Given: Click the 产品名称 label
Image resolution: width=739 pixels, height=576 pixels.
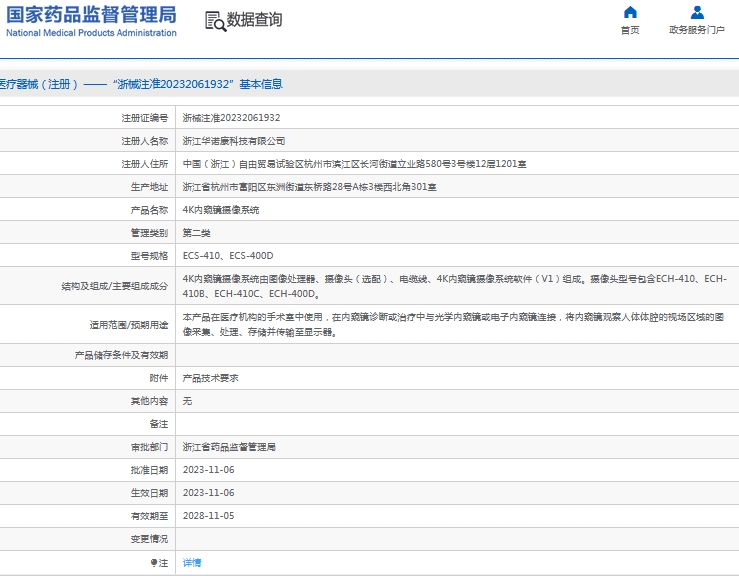Looking at the screenshot, I should (149, 210).
